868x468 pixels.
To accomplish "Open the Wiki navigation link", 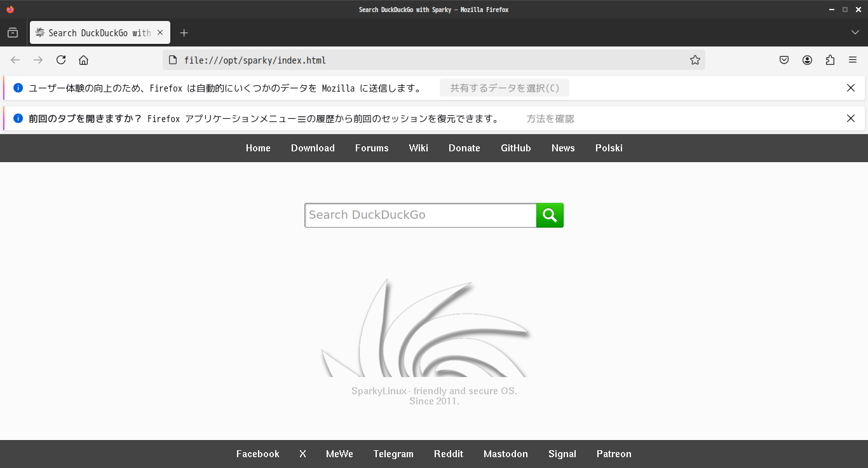I will [419, 148].
